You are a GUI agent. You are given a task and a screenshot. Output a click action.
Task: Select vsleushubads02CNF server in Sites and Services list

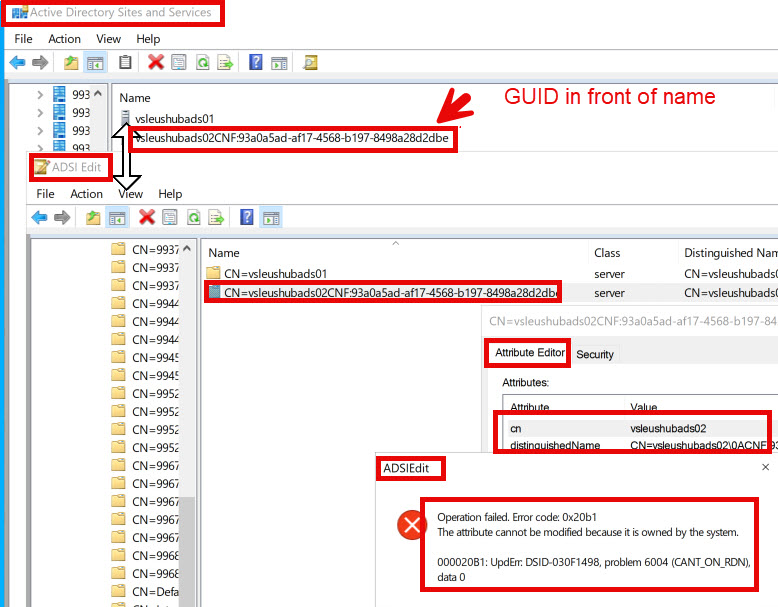292,138
